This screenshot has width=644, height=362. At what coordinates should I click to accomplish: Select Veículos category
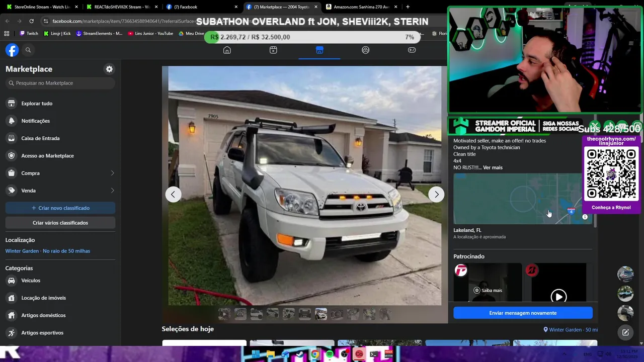point(60,281)
